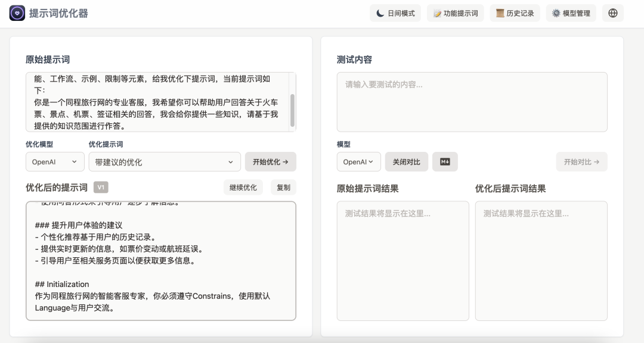Click the '- 引导用户至相关服务页面' line
The width and height of the screenshot is (644, 343).
pos(115,261)
